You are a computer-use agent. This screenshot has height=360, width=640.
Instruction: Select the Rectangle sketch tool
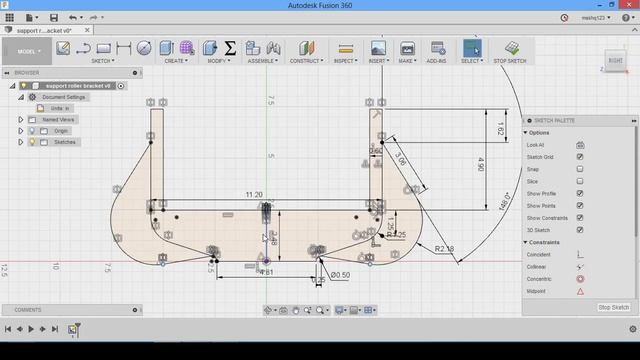(104, 48)
